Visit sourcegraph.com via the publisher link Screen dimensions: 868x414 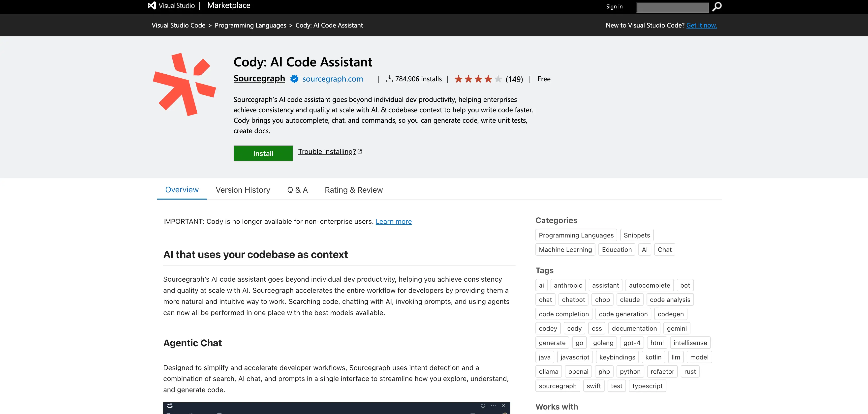click(x=333, y=79)
